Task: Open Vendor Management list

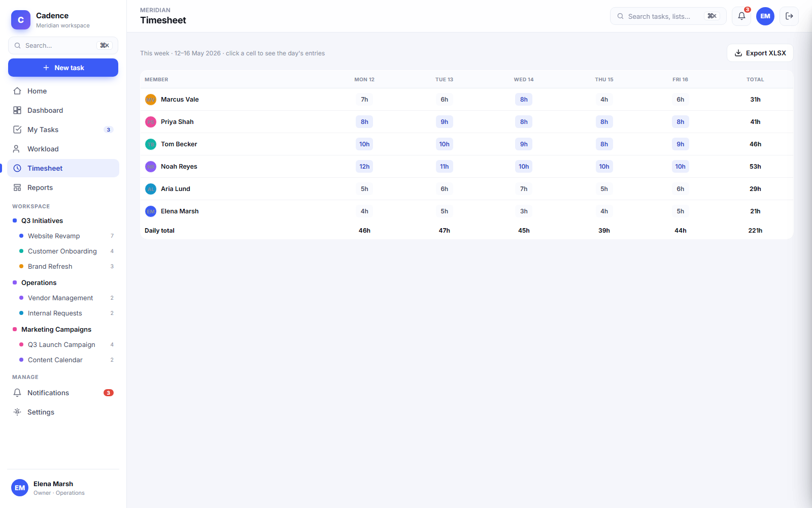Action: pyautogui.click(x=66, y=298)
